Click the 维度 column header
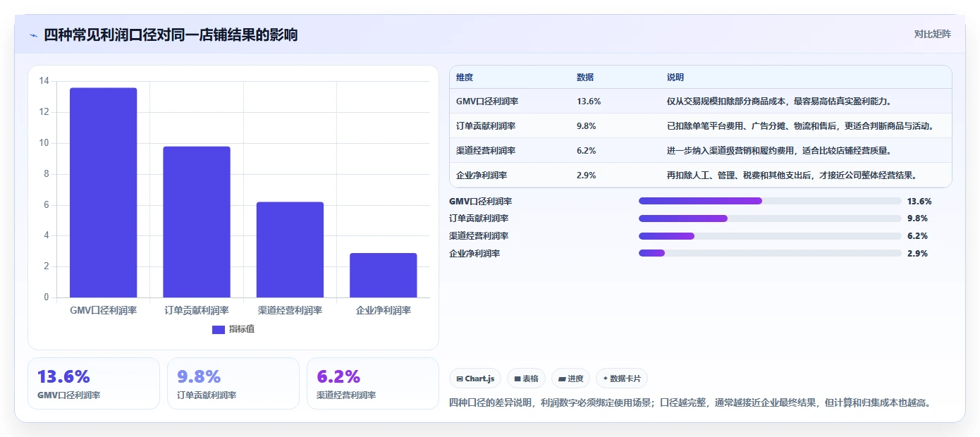 tap(465, 77)
